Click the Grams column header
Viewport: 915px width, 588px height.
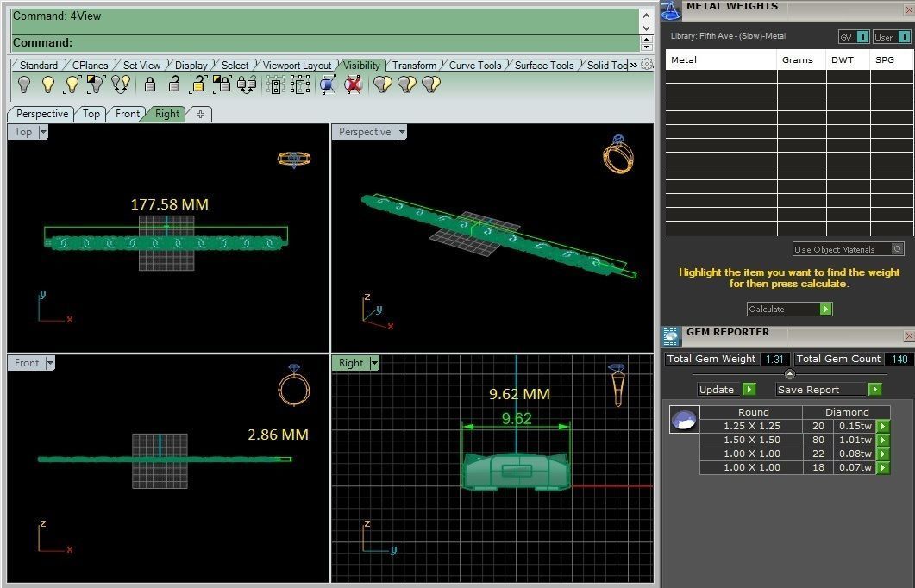point(797,59)
